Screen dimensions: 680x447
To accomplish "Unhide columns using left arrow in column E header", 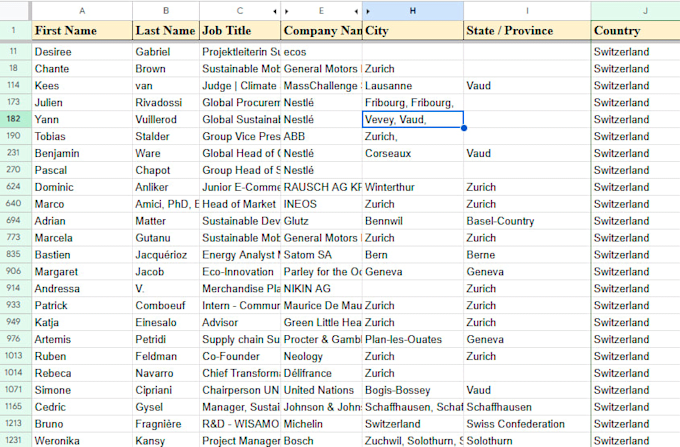I will (356, 11).
